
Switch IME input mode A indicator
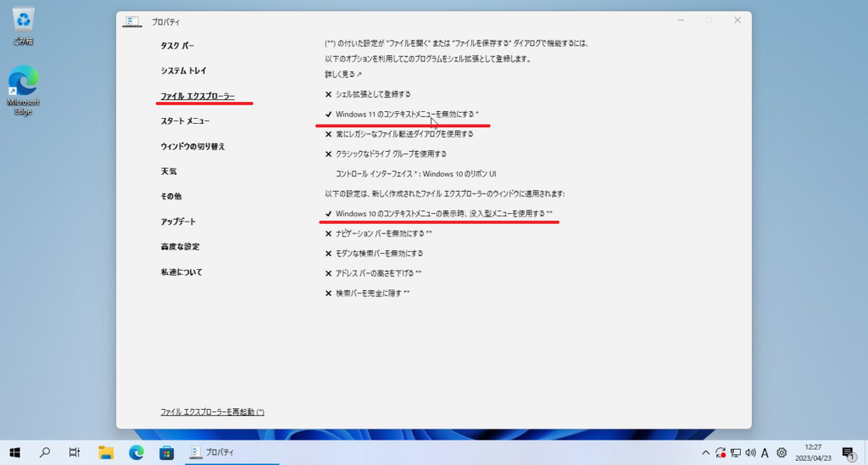point(765,453)
